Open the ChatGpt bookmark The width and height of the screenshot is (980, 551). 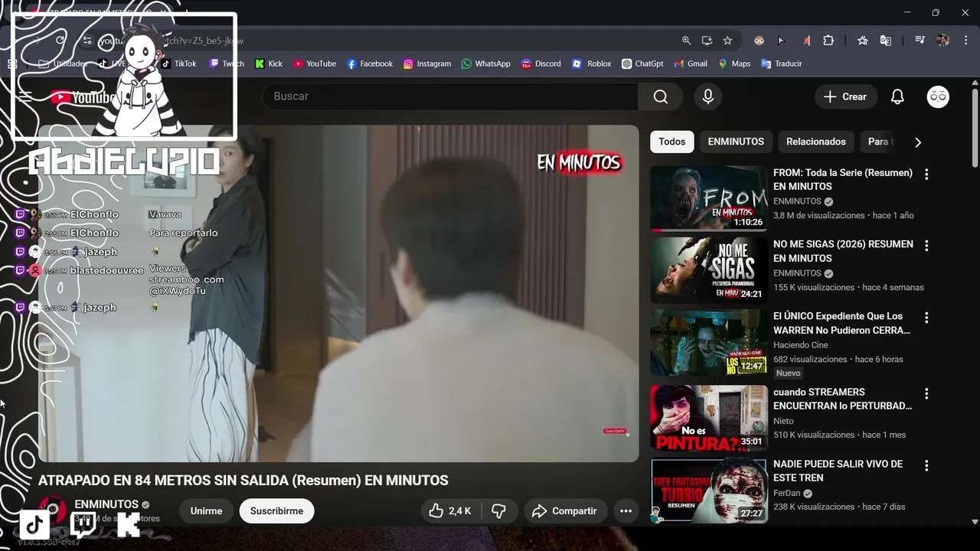click(x=642, y=64)
